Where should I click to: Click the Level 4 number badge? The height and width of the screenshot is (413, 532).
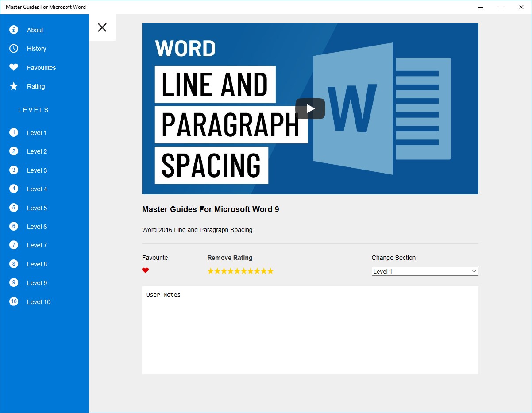click(x=14, y=189)
